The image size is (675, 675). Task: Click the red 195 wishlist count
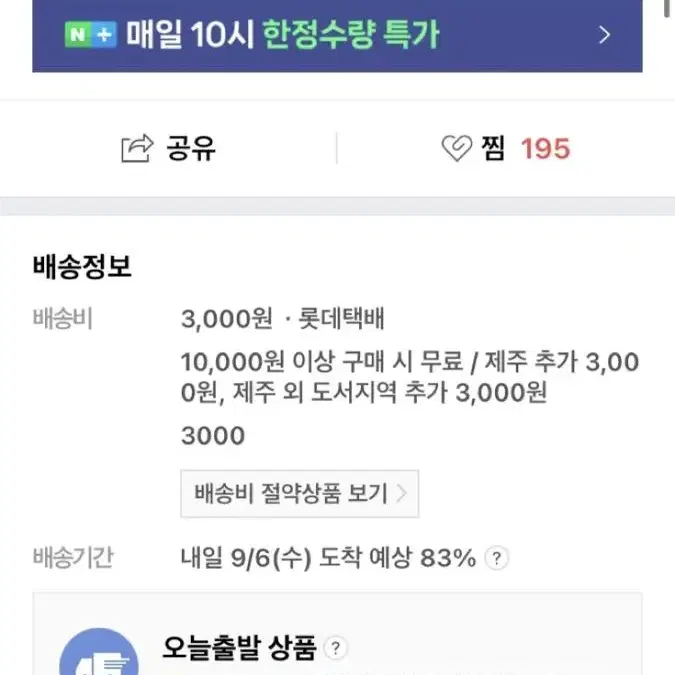(545, 149)
